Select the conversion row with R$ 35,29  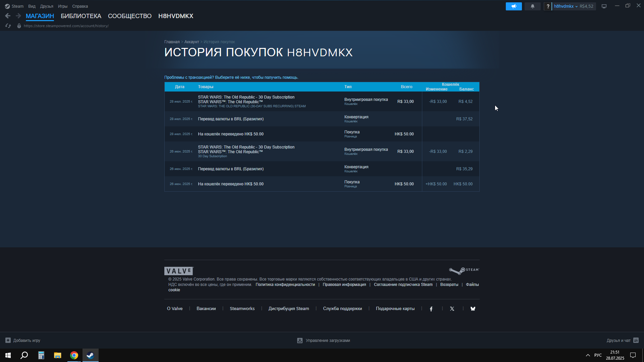[322, 169]
